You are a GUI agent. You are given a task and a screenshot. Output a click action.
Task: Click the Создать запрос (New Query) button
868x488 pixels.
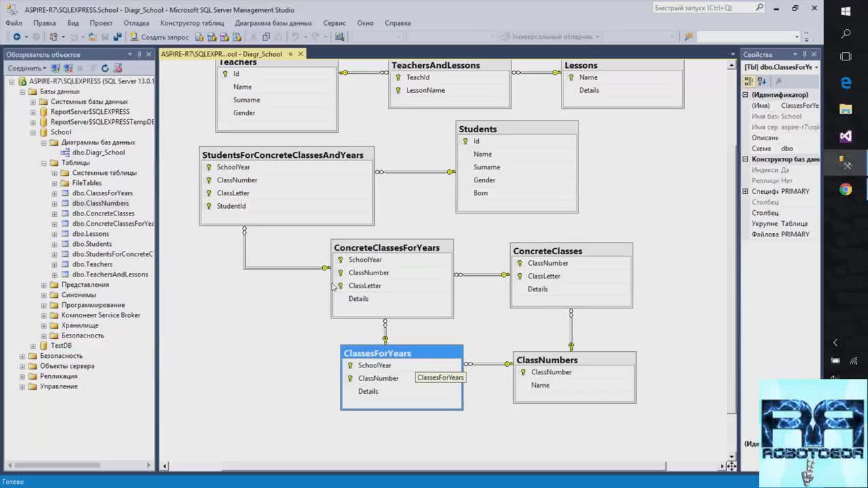tap(159, 37)
